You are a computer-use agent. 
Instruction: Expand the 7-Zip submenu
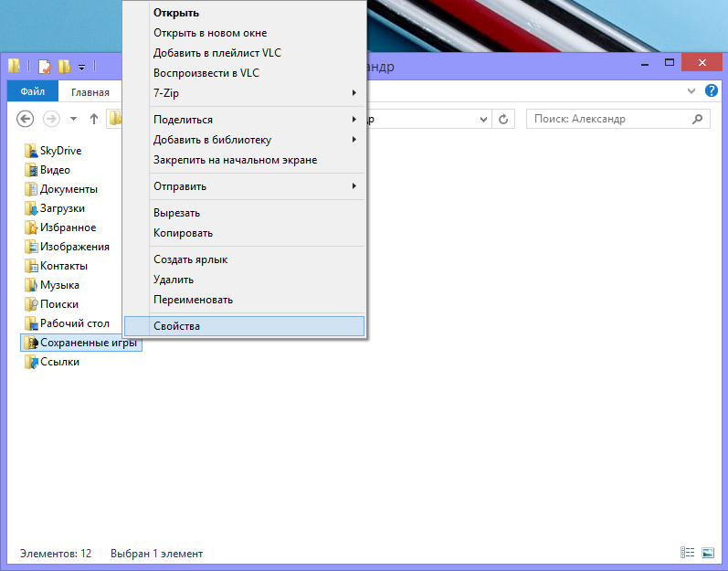354,93
